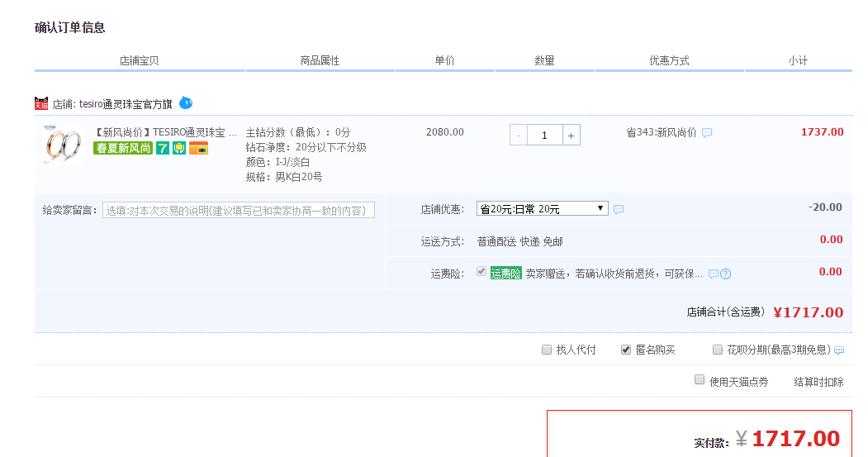Click the green 7-day return badge
Image resolution: width=868 pixels, height=457 pixels.
point(162,148)
